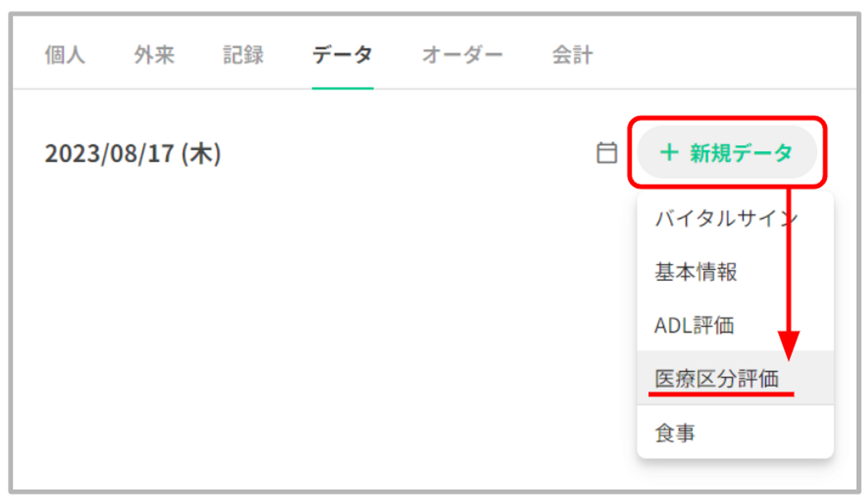Click the green underline beneath データ tab

pyautogui.click(x=342, y=88)
